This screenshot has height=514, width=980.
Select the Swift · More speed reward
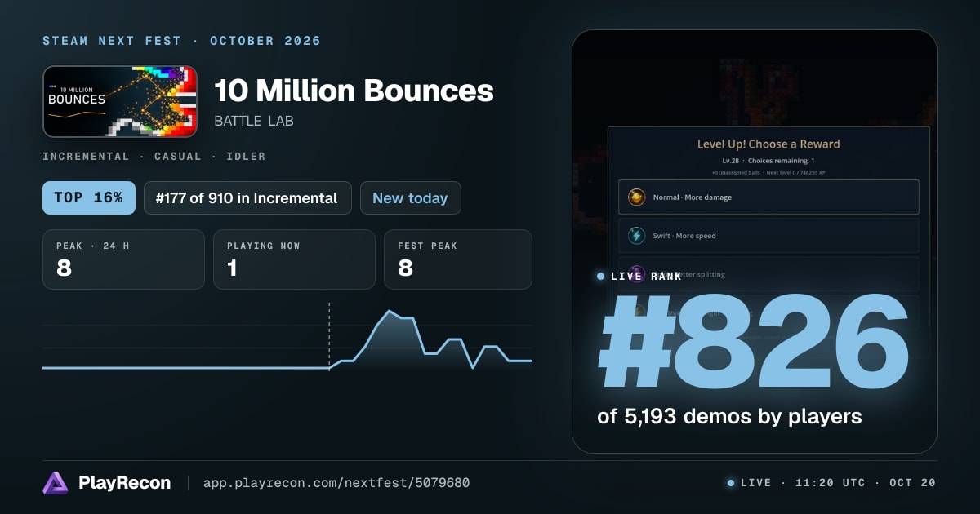click(x=768, y=236)
